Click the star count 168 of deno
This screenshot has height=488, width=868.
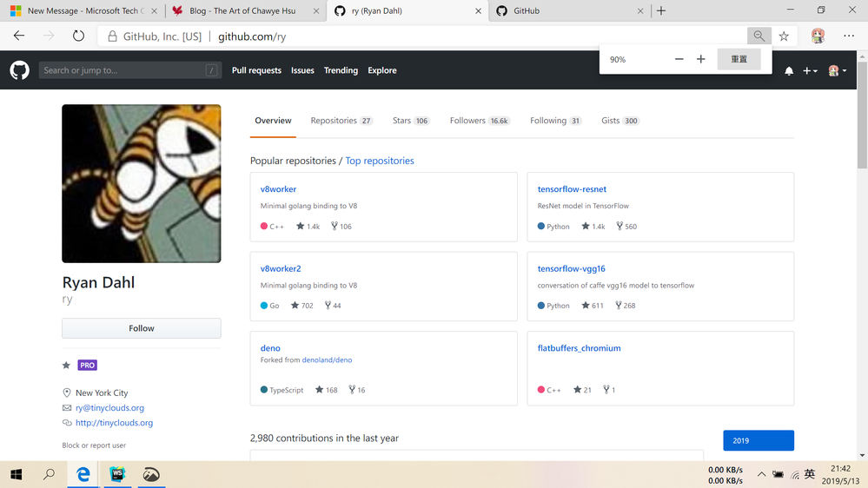pos(327,390)
